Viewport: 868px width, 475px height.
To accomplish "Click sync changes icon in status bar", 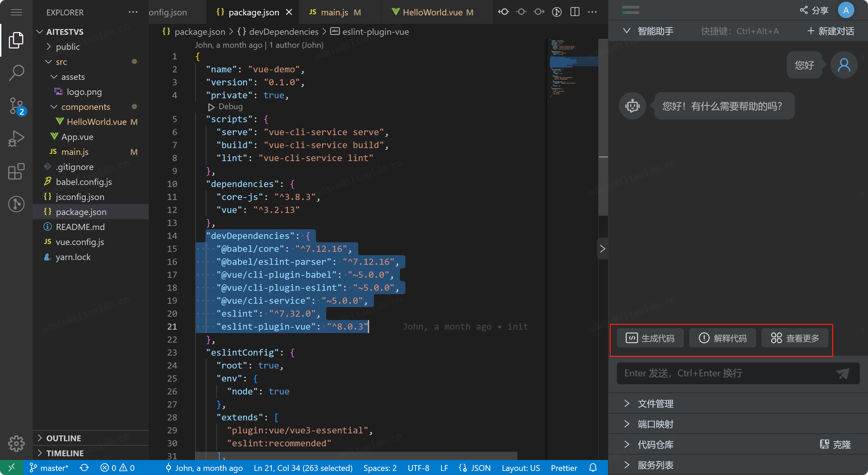I will 84,468.
